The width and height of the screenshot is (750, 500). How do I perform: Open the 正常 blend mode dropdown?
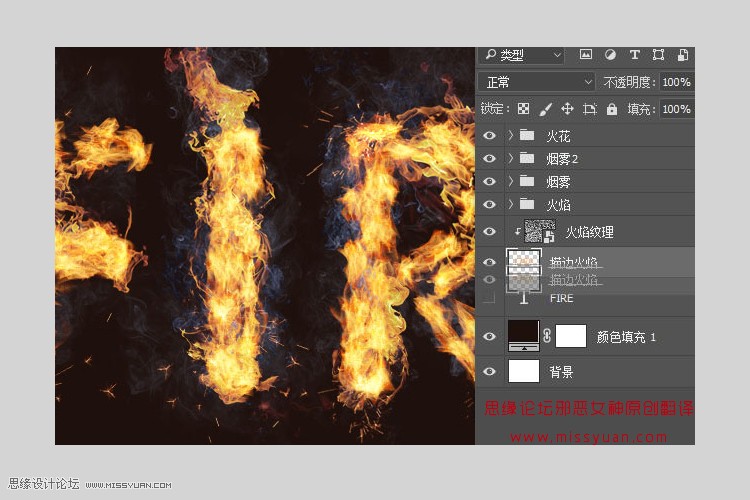click(536, 82)
